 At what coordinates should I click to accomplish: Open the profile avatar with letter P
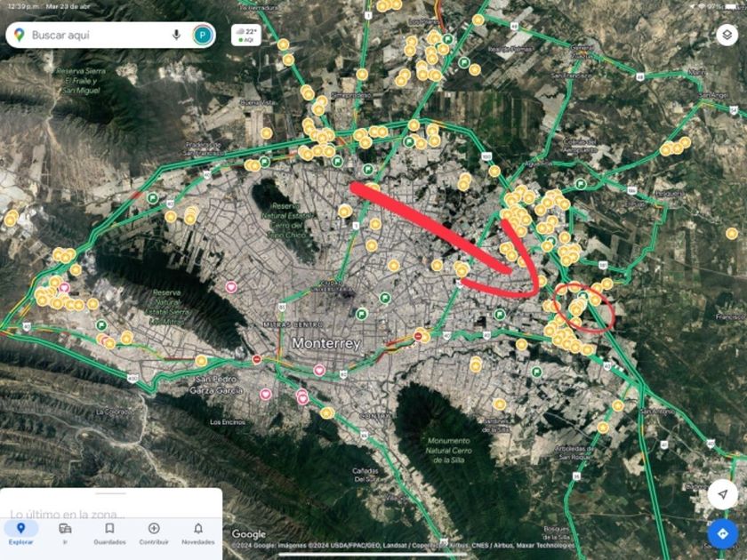tap(203, 36)
